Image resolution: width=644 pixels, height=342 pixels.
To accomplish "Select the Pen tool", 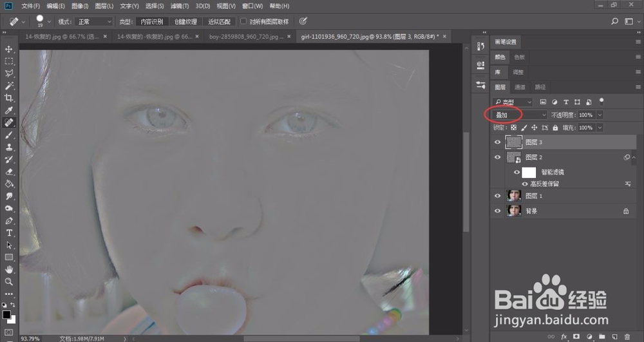I will click(x=8, y=221).
